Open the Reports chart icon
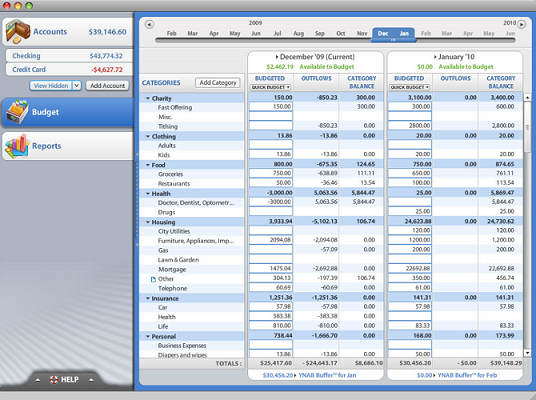Image resolution: width=536 pixels, height=400 pixels. pyautogui.click(x=16, y=146)
